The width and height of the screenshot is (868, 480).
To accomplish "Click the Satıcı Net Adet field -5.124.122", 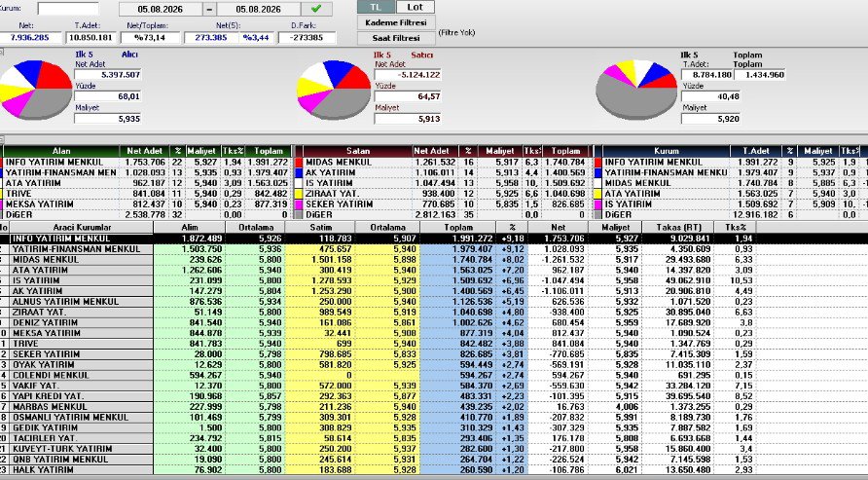I will (x=408, y=75).
